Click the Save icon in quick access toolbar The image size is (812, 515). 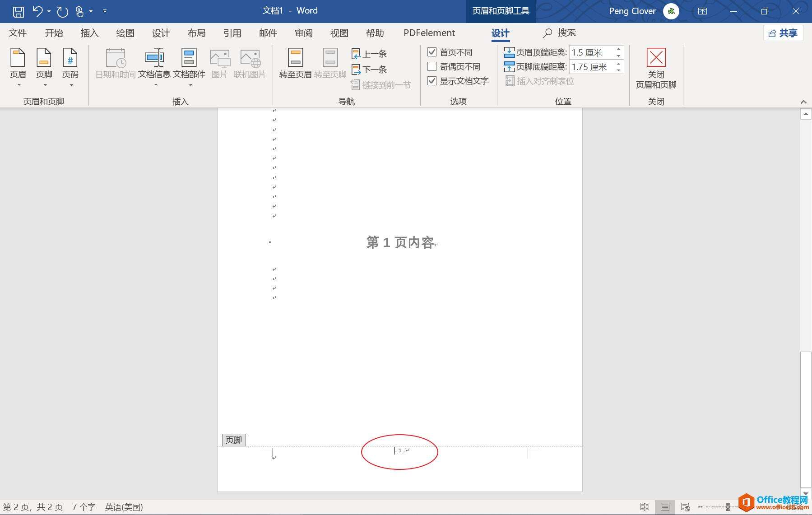(x=18, y=11)
